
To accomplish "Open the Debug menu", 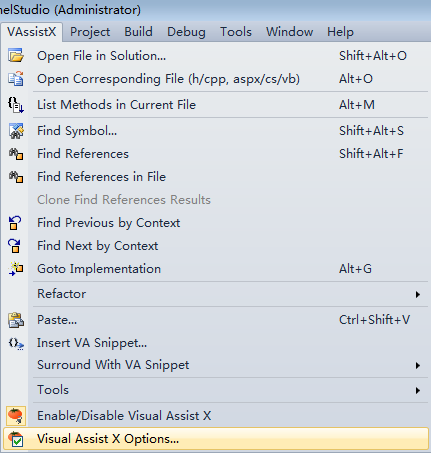I will click(186, 32).
